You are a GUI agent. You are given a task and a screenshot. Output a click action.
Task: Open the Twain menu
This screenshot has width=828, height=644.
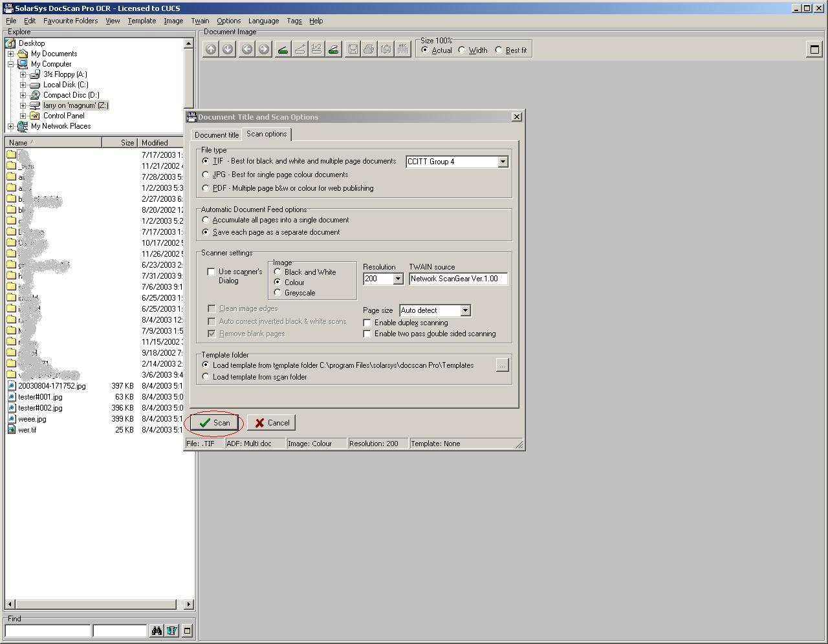pyautogui.click(x=199, y=20)
